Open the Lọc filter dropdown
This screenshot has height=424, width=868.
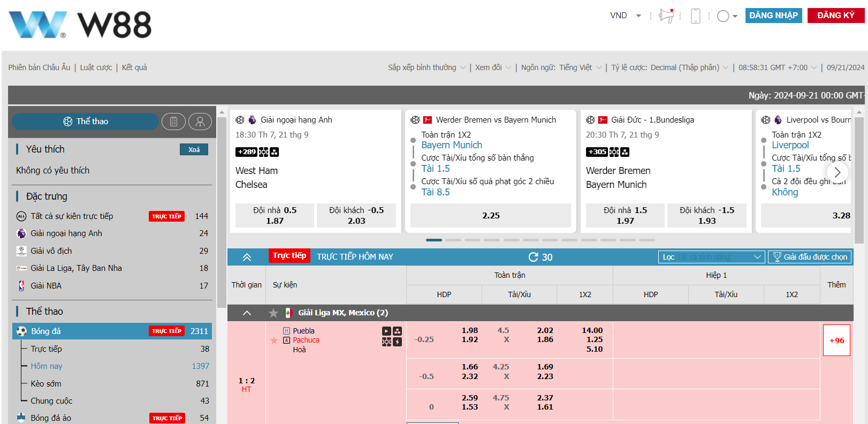click(711, 257)
